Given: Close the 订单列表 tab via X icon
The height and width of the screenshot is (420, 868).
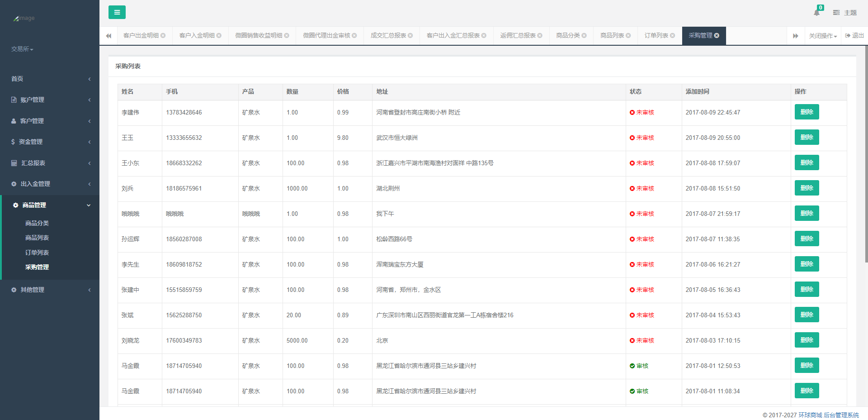Looking at the screenshot, I should [x=673, y=36].
